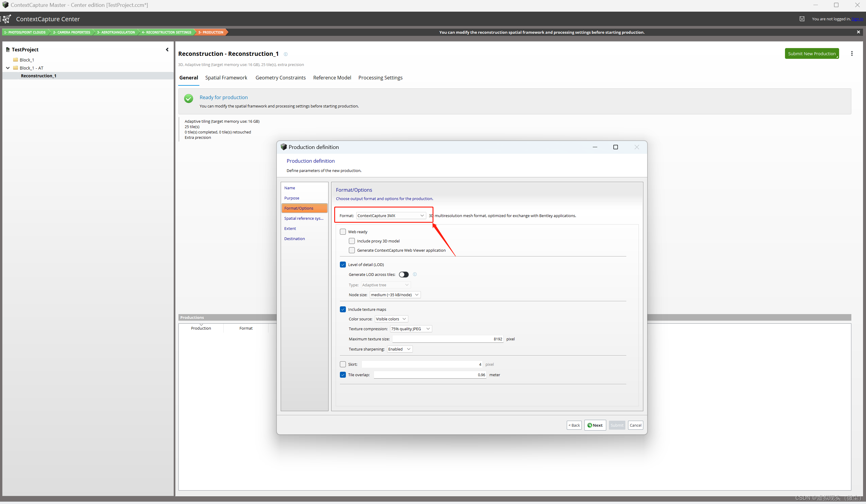The width and height of the screenshot is (866, 504).
Task: Click the save project icon in header
Action: coord(802,19)
